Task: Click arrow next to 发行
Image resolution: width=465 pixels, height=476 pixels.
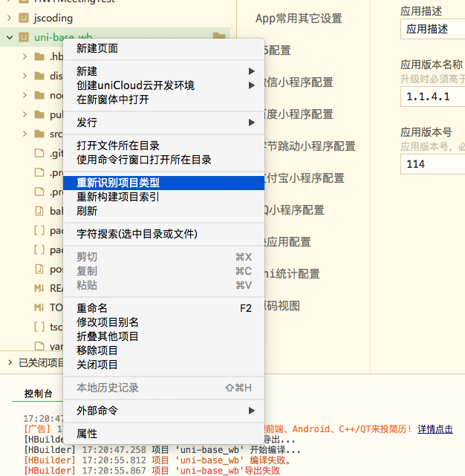Action: click(x=252, y=123)
